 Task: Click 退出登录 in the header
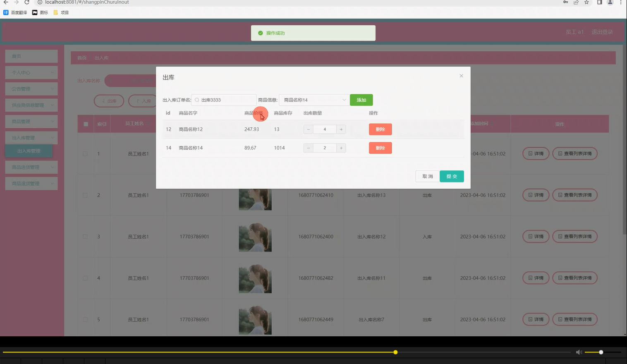pyautogui.click(x=602, y=32)
